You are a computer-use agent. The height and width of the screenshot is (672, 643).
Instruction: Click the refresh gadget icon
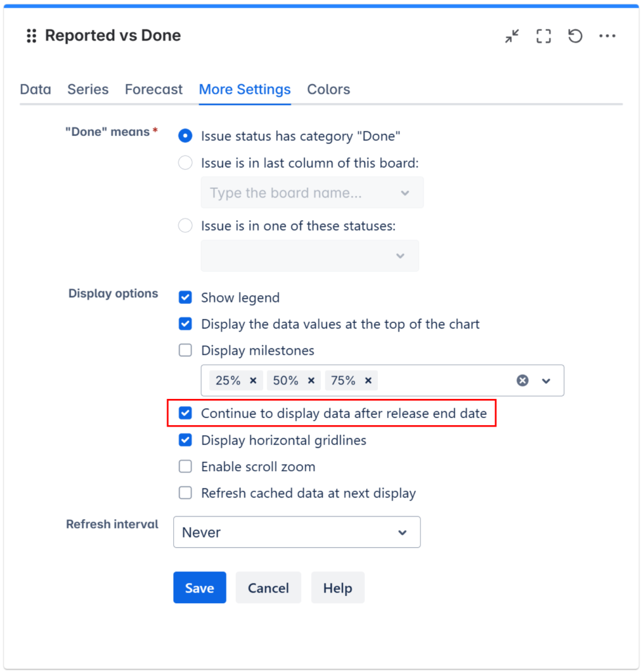coord(575,36)
